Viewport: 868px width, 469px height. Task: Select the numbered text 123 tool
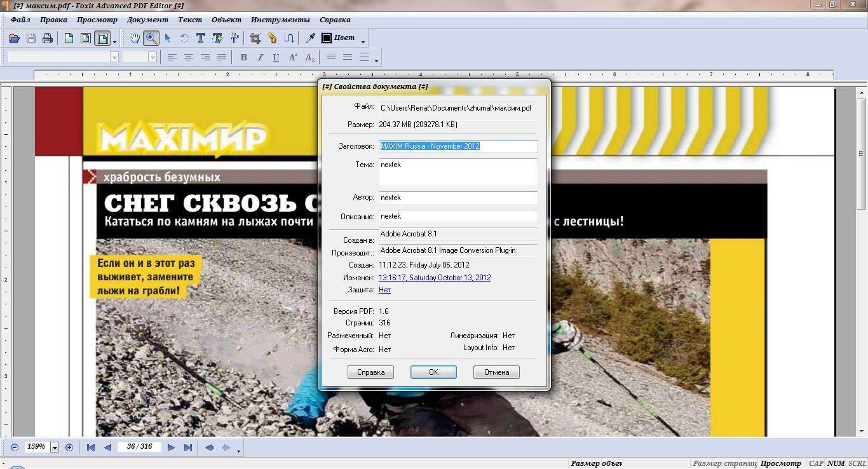tap(234, 39)
